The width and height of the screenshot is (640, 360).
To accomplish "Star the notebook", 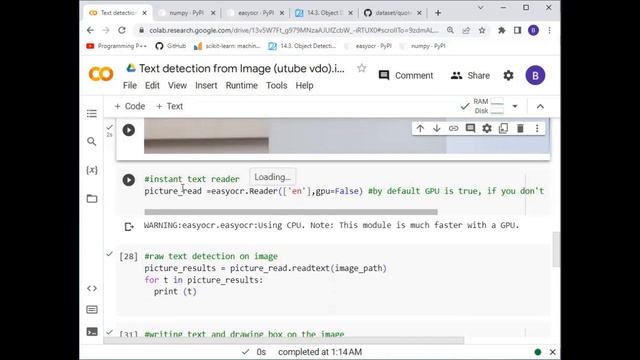I will click(x=362, y=68).
